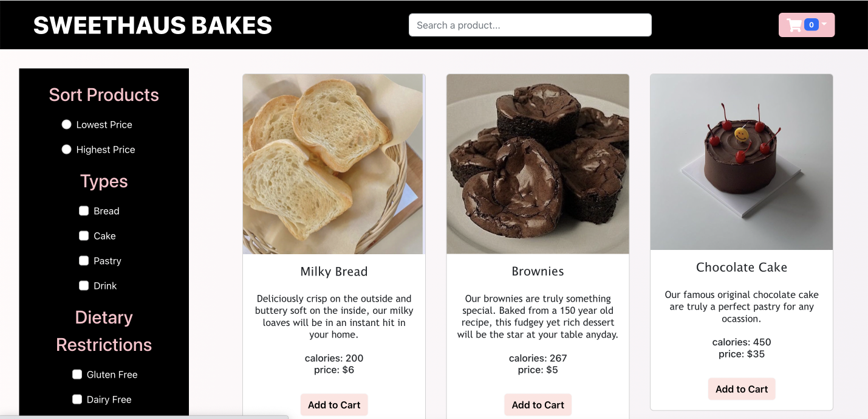Toggle the Drink type filter
The height and width of the screenshot is (419, 868).
tap(84, 286)
